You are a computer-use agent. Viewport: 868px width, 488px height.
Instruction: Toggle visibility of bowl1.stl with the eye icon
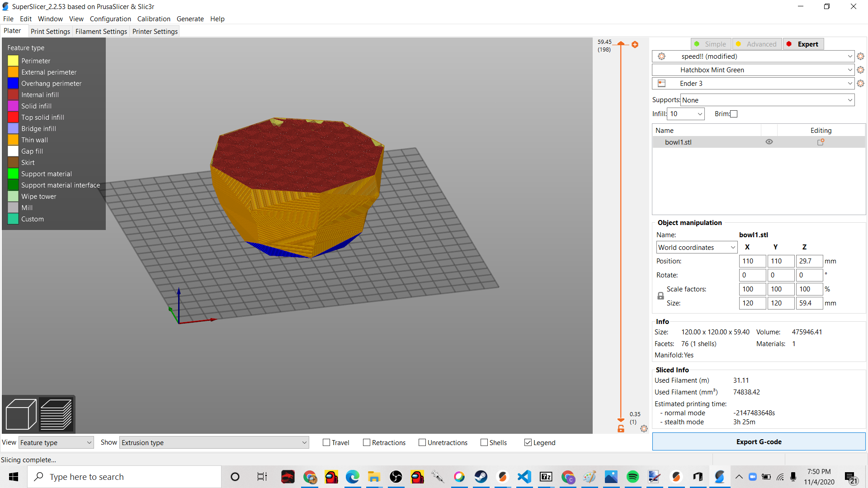[769, 141]
